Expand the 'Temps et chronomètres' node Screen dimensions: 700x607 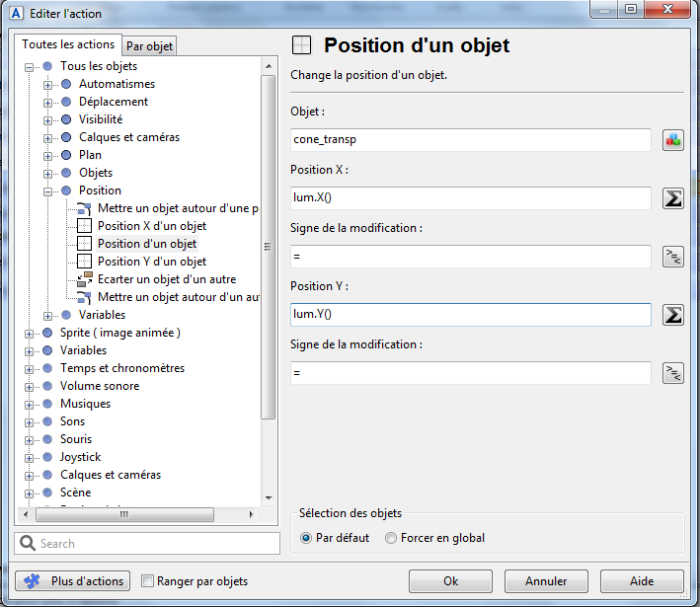point(29,369)
